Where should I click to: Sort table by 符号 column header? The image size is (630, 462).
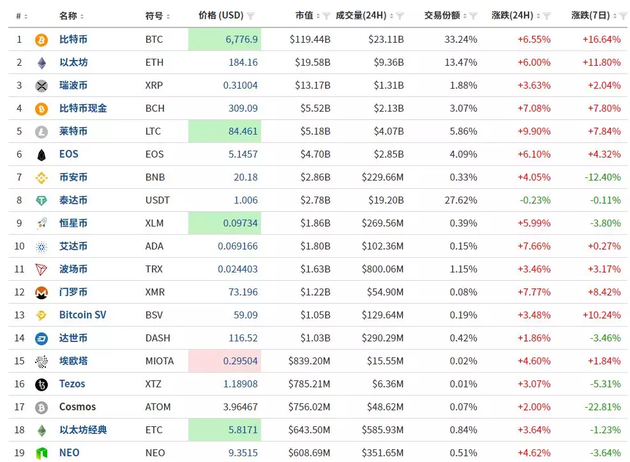tap(157, 16)
